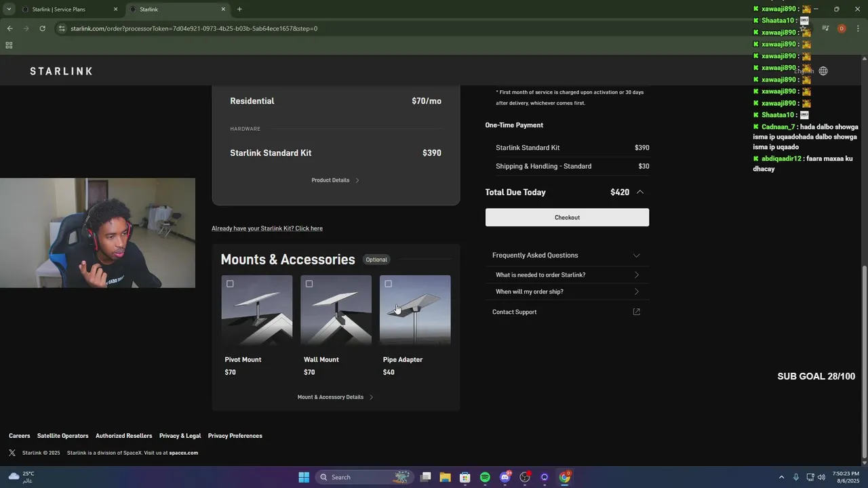Open Windows Start menu
Image resolution: width=868 pixels, height=488 pixels.
(x=304, y=477)
